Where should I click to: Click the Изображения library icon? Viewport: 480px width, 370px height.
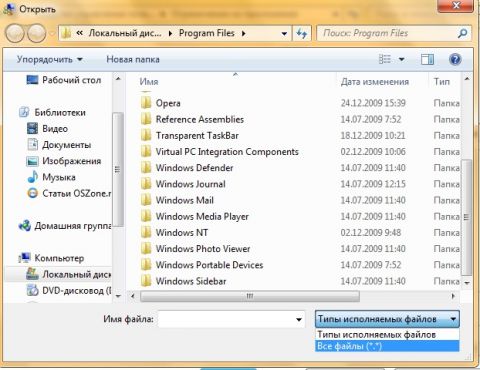(x=32, y=161)
